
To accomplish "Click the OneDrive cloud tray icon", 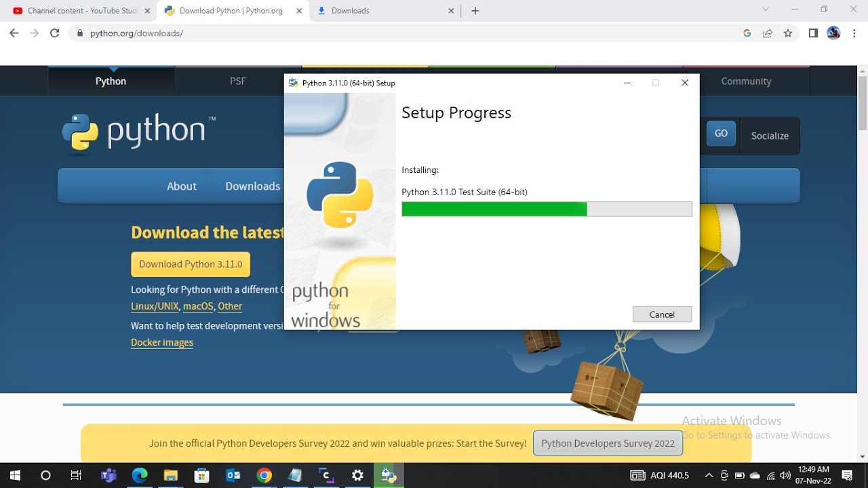I will [x=755, y=475].
